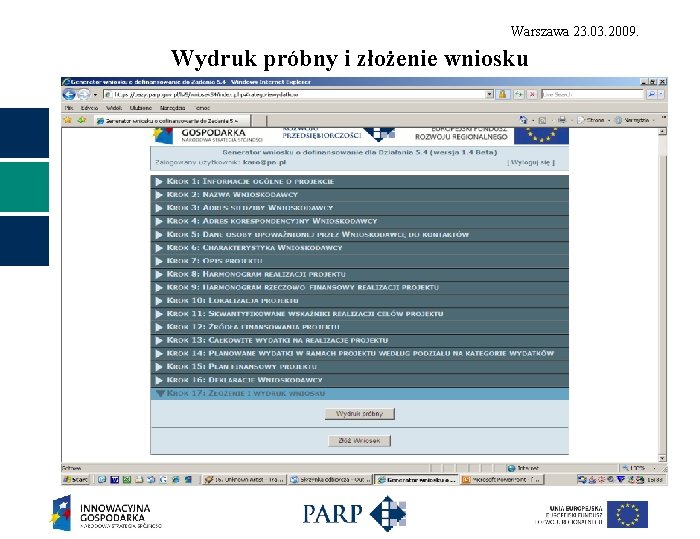This screenshot has height=539, width=700.
Task: Open a new blank browser tab
Action: click(259, 121)
